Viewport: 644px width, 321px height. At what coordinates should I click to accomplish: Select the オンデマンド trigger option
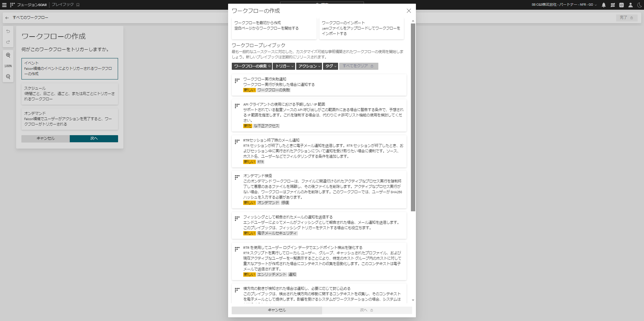70,119
